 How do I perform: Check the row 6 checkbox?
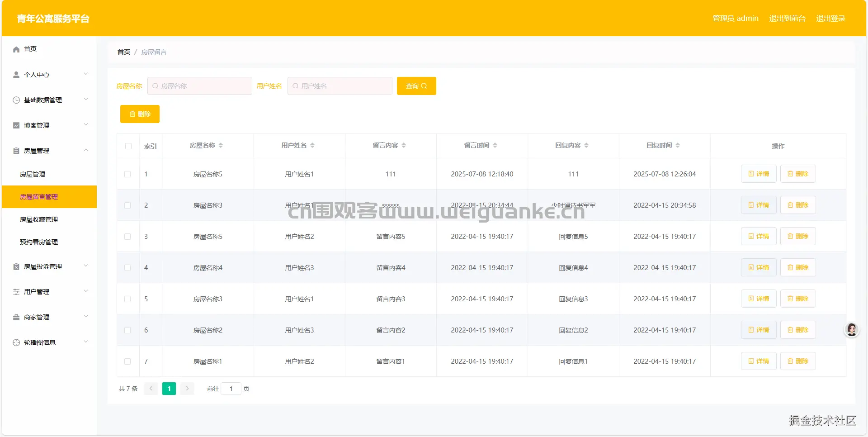coord(127,330)
